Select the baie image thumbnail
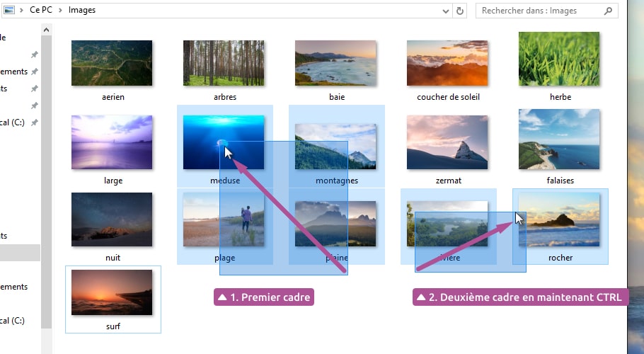The width and height of the screenshot is (644, 354). coord(335,63)
